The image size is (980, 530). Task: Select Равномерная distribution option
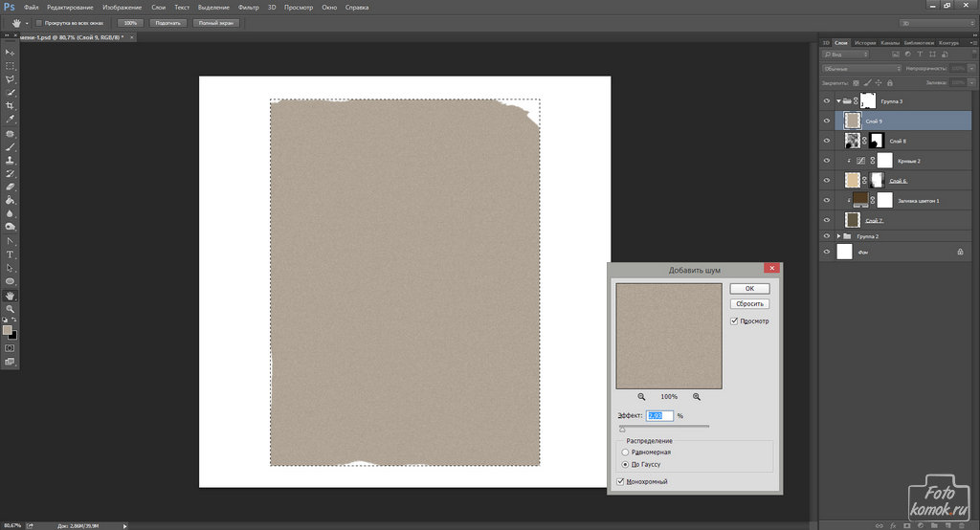pos(626,452)
